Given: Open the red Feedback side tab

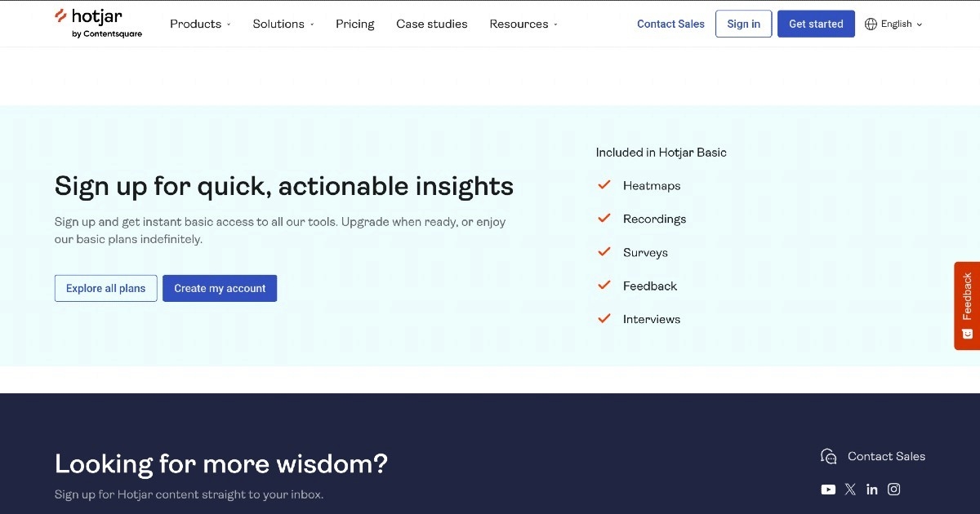Looking at the screenshot, I should pyautogui.click(x=967, y=305).
